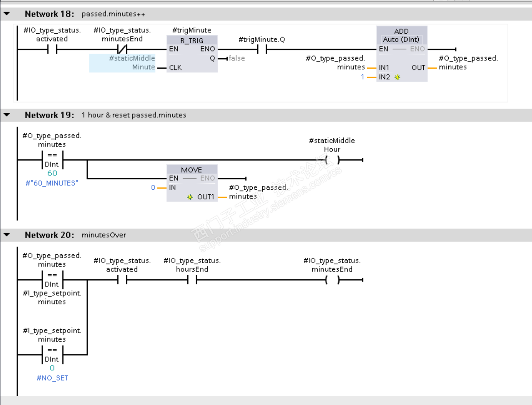Collapse Network 20 with its triangle
532x405 pixels.
7,235
